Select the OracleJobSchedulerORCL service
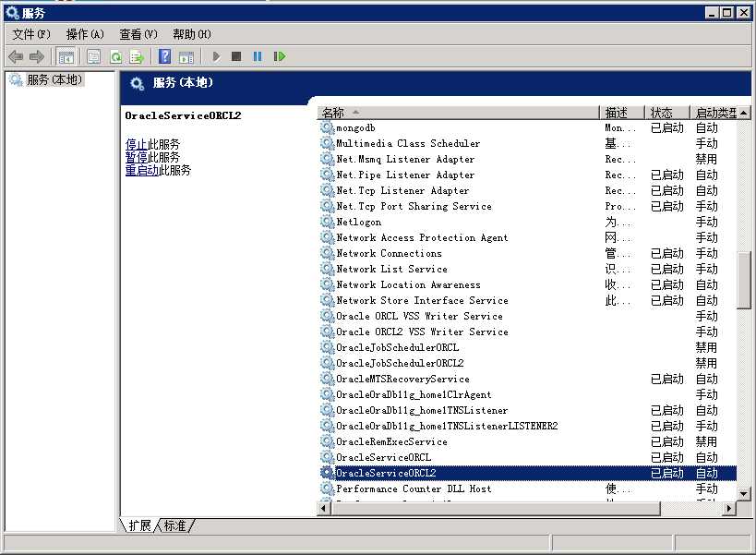Viewport: 756px width, 555px height. 527,347
